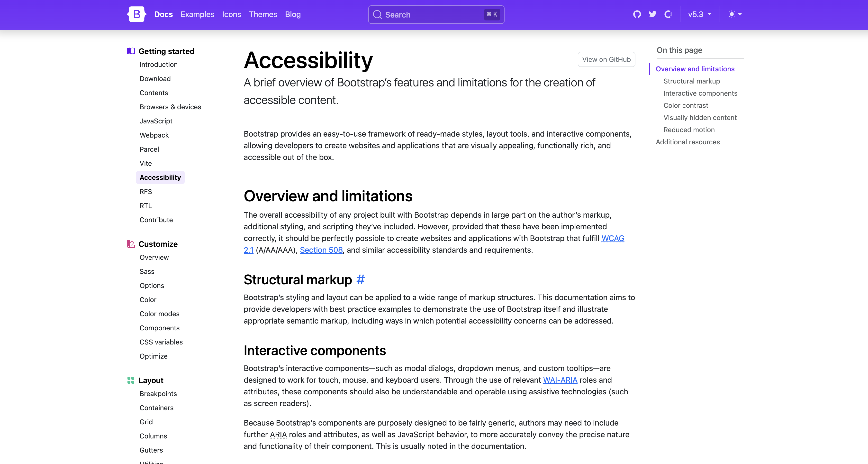The image size is (868, 464).
Task: Click the Layout grid icon
Action: click(131, 380)
